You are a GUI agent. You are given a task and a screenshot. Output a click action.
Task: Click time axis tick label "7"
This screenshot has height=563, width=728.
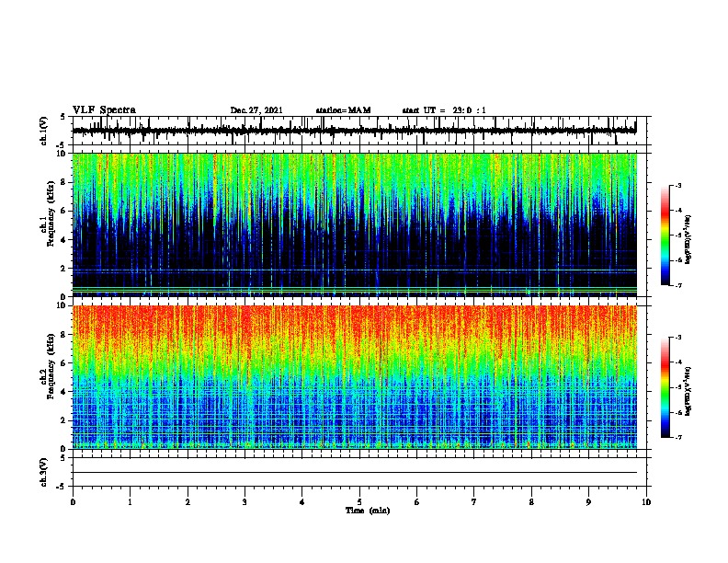[x=474, y=502]
